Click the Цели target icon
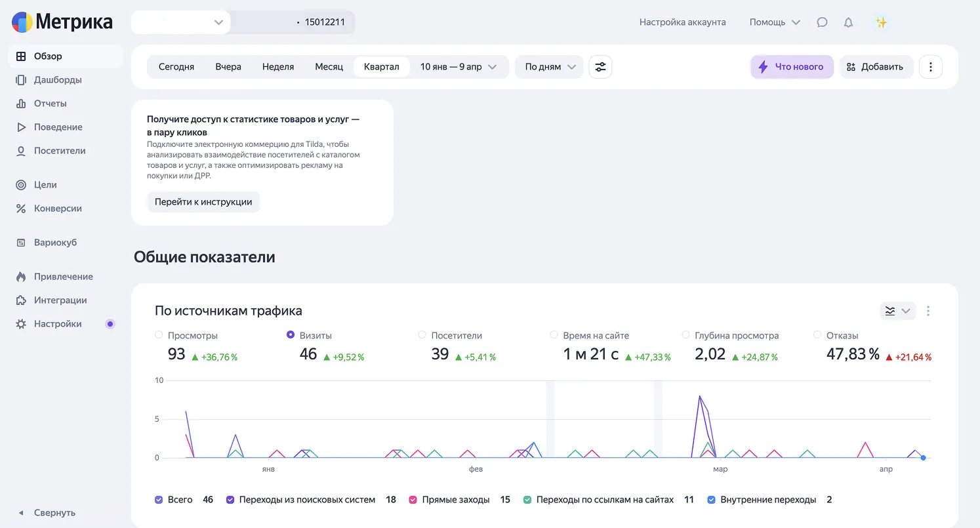The height and width of the screenshot is (528, 980). pyautogui.click(x=21, y=185)
